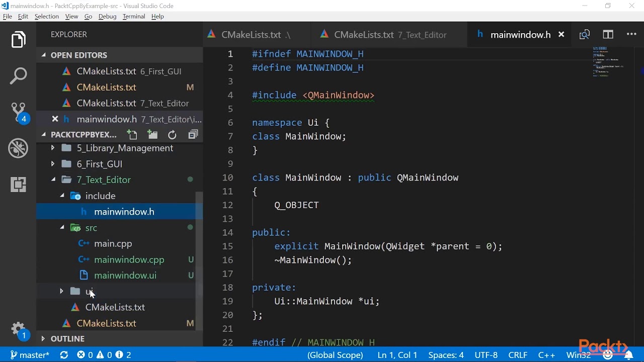
Task: Collapse all folders in explorer
Action: click(193, 135)
